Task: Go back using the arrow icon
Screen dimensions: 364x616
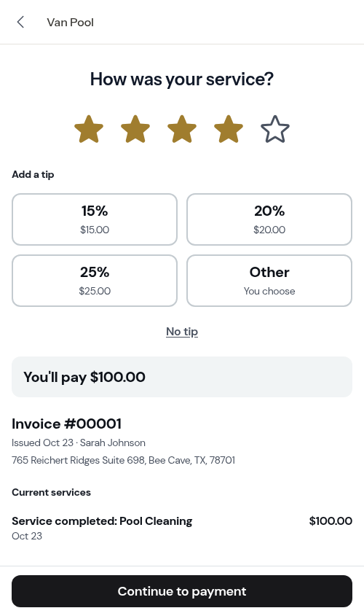Action: pos(21,22)
